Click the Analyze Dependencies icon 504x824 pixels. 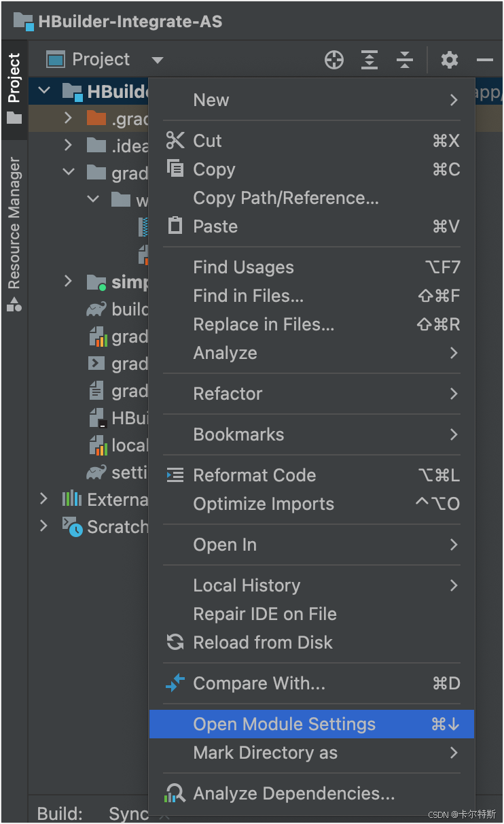(x=175, y=793)
